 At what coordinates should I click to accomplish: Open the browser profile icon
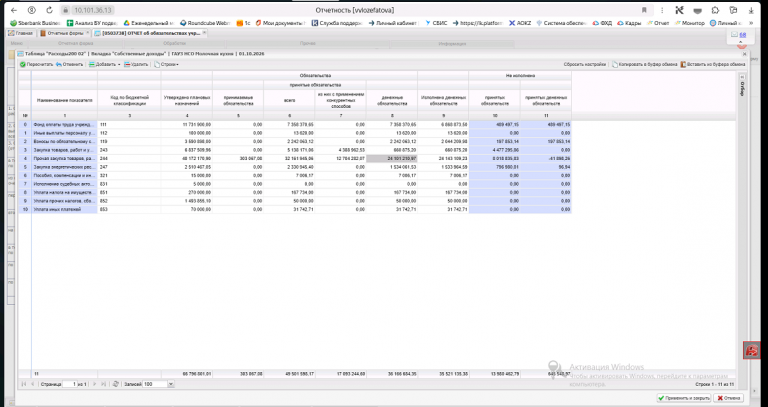(32, 10)
